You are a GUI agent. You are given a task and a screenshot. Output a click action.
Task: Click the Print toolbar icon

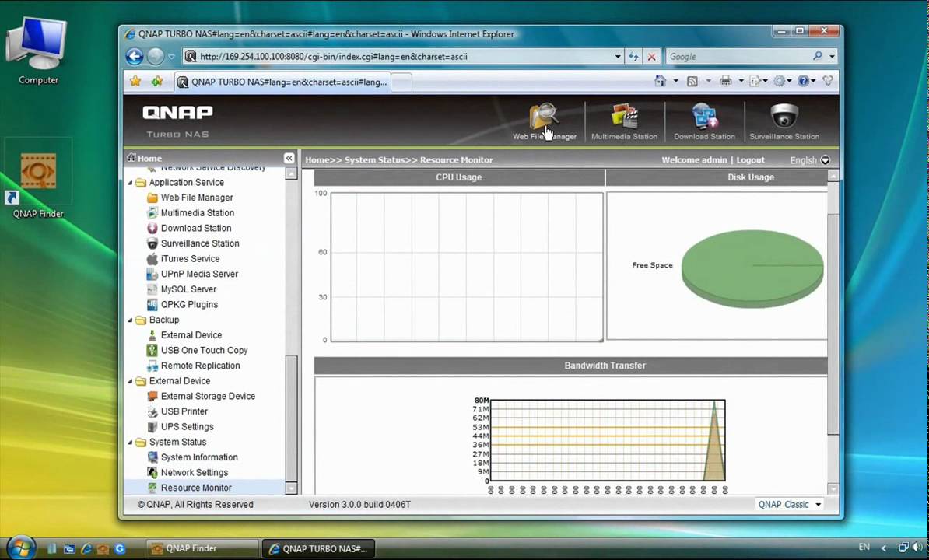tap(725, 81)
